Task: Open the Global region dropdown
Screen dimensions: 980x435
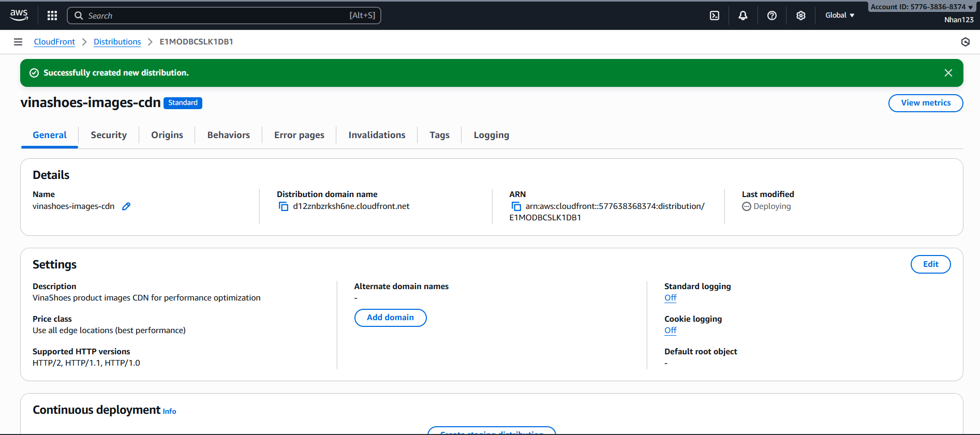Action: click(x=840, y=16)
